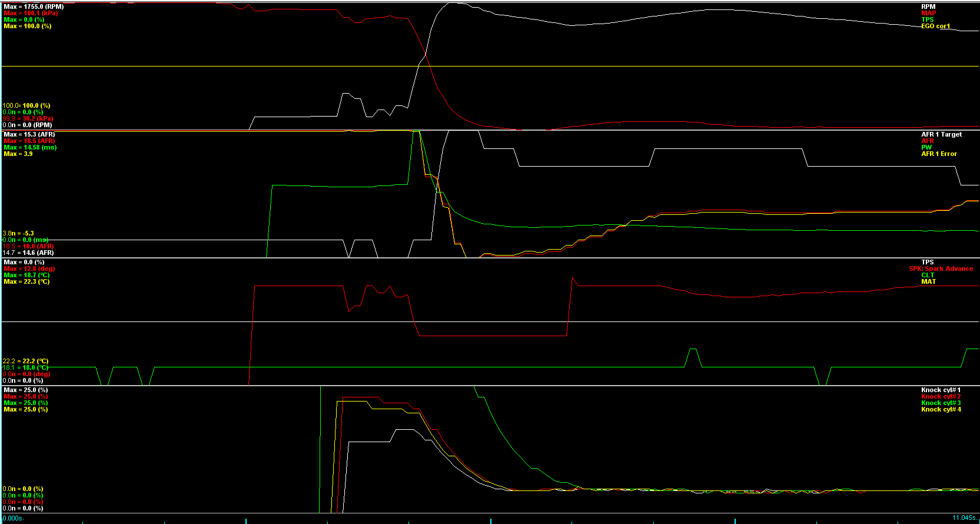The height and width of the screenshot is (524, 980).
Task: Click the red "99.9 = 30.2 (kPa)" value
Action: (x=28, y=119)
